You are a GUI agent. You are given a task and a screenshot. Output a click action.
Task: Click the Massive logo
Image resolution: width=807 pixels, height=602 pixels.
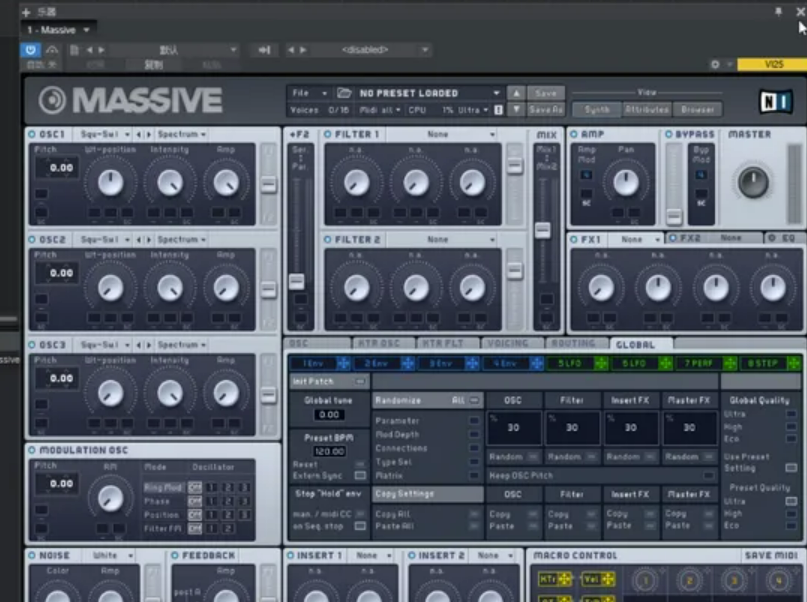tap(131, 100)
